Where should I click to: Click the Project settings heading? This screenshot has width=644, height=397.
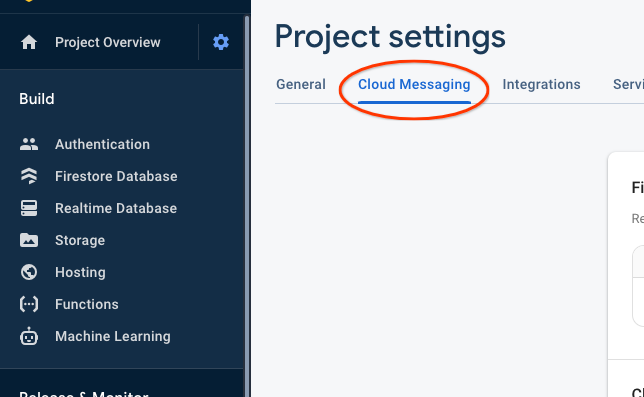[x=390, y=37]
